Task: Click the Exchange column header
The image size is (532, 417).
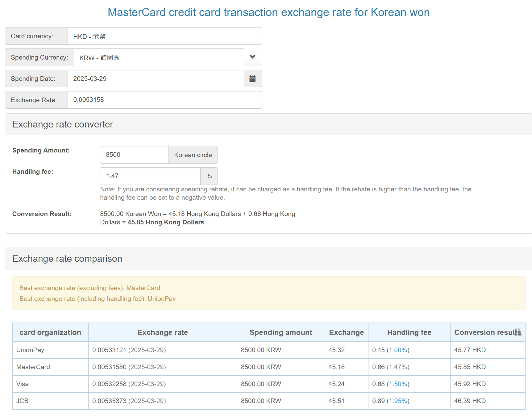Action: [x=346, y=332]
